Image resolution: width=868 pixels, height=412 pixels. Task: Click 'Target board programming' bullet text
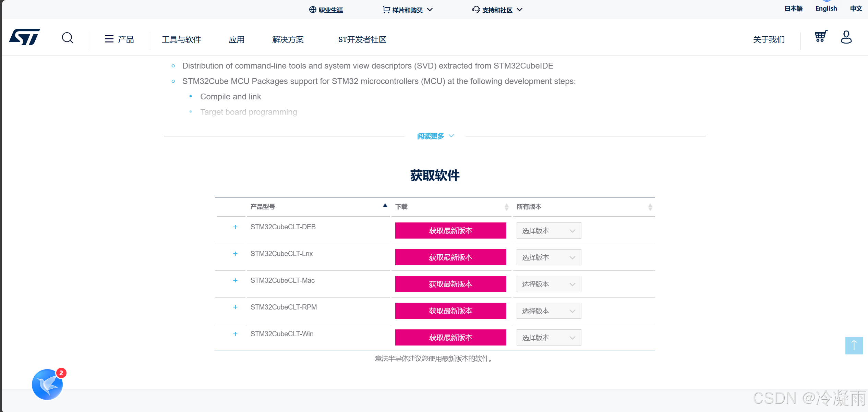click(249, 112)
